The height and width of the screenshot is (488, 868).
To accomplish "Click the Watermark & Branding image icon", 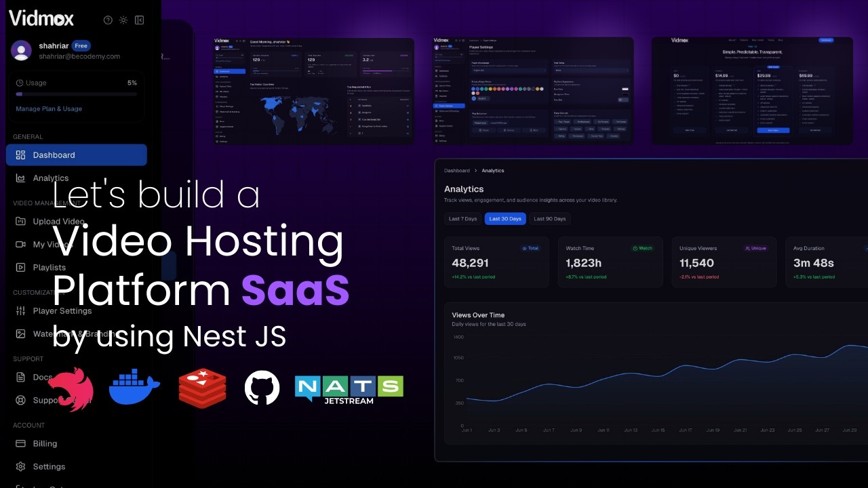I will 20,333.
